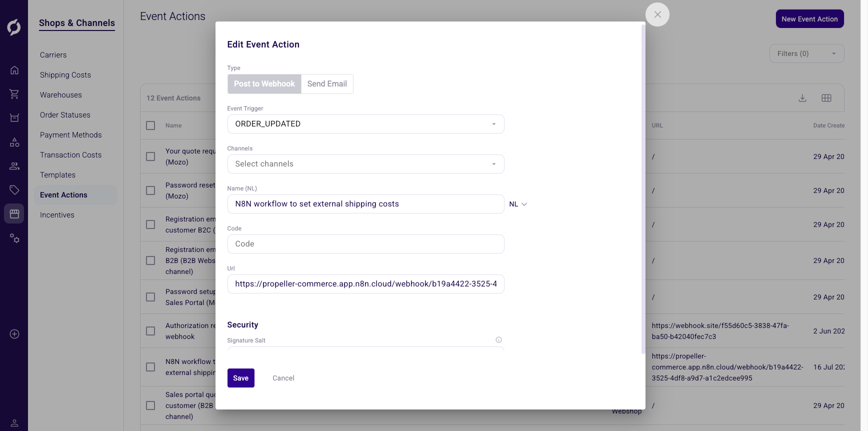Open Event Actions in the side menu
The image size is (868, 431).
[x=75, y=195]
